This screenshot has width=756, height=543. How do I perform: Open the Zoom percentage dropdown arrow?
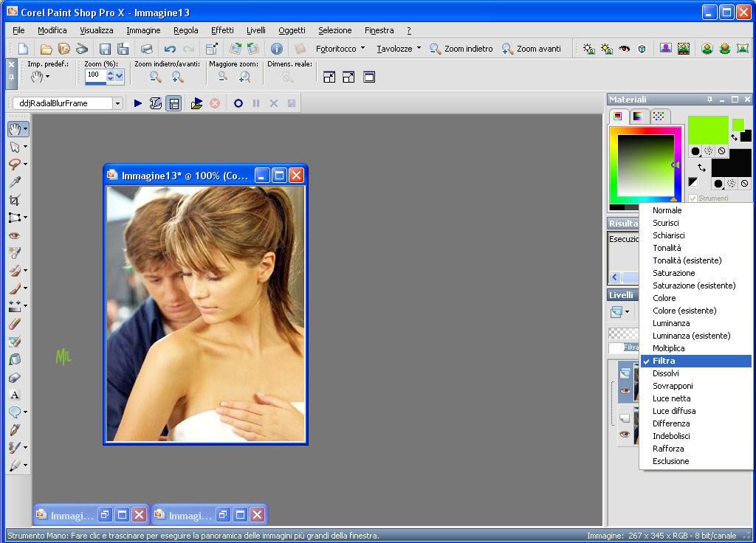tap(119, 76)
